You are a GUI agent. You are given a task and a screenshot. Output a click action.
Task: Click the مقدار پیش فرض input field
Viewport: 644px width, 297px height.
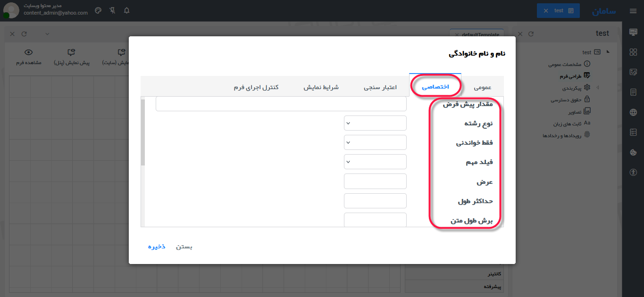coord(281,104)
